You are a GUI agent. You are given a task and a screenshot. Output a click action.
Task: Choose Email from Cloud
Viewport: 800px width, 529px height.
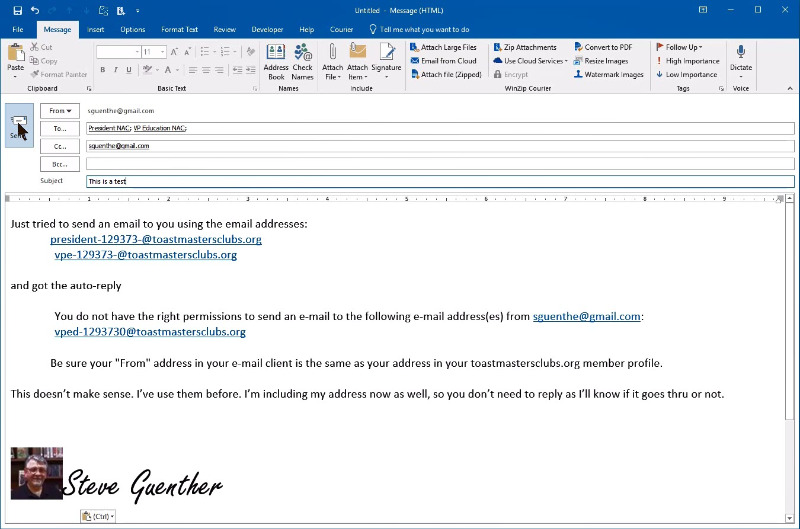click(443, 61)
